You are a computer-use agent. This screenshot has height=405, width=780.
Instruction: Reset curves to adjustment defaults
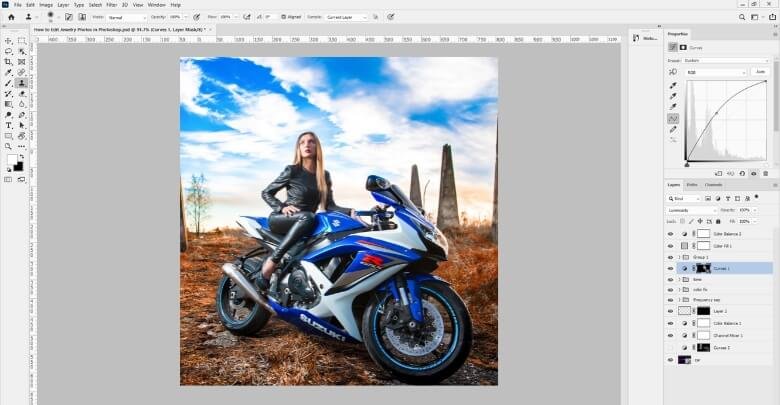(x=742, y=174)
